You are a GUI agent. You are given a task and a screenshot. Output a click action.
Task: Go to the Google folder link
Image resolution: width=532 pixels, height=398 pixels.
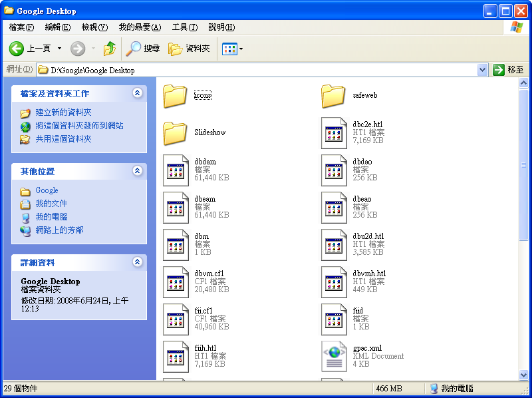click(47, 190)
